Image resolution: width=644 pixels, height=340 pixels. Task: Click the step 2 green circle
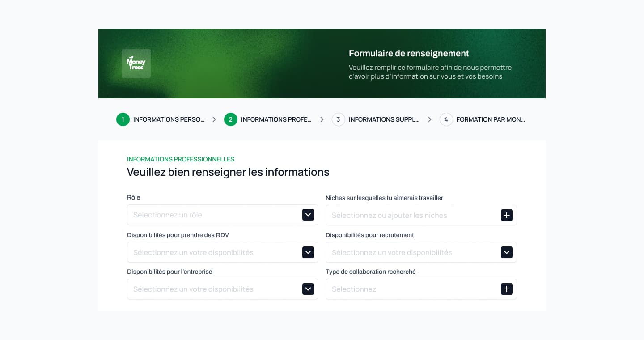coord(231,119)
